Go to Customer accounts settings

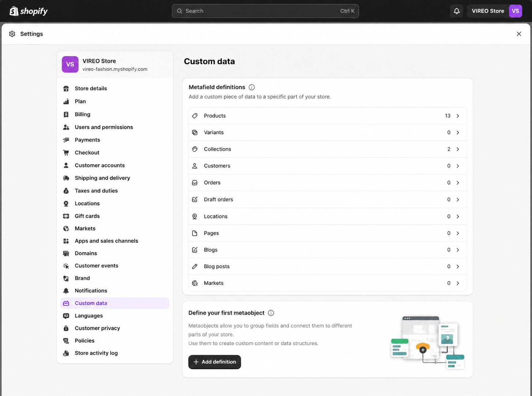click(x=115, y=165)
